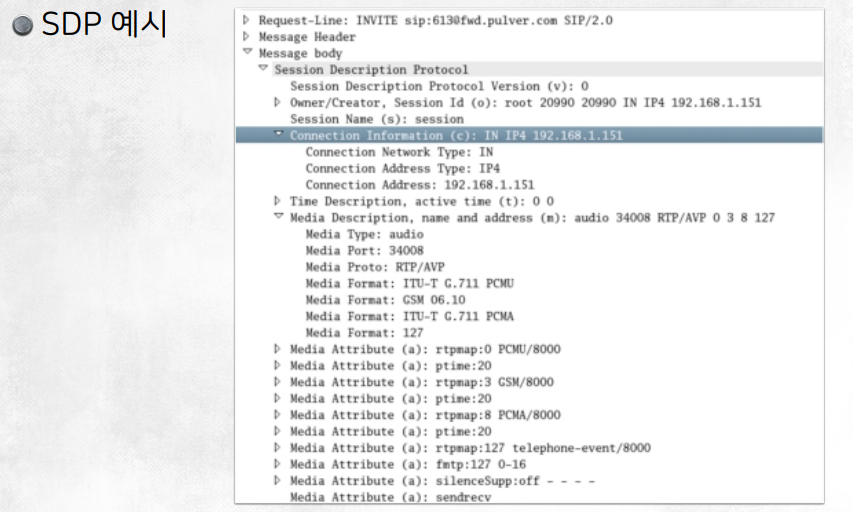Collapse the Message body node

248,52
